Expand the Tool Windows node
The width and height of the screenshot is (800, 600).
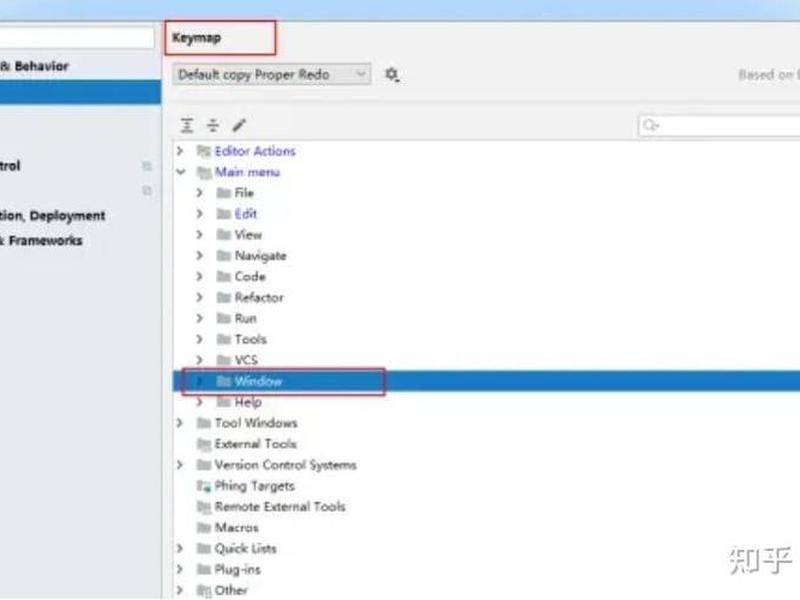point(180,423)
